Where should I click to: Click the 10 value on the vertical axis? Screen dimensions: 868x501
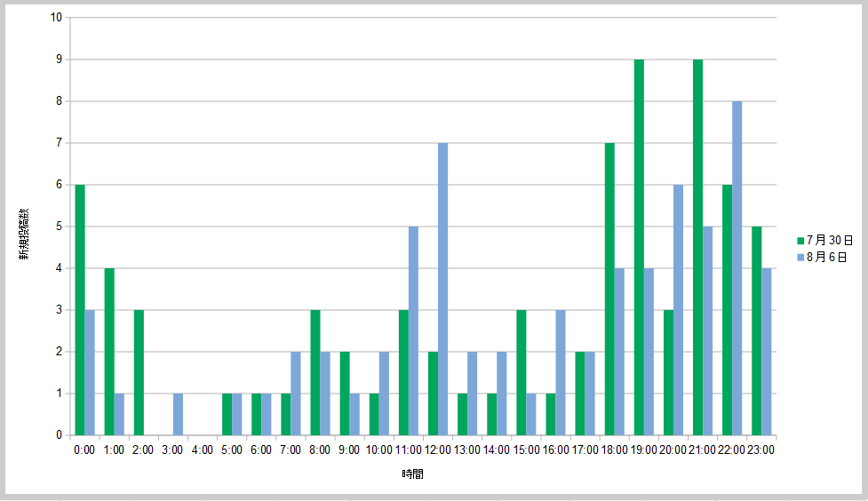click(x=55, y=18)
